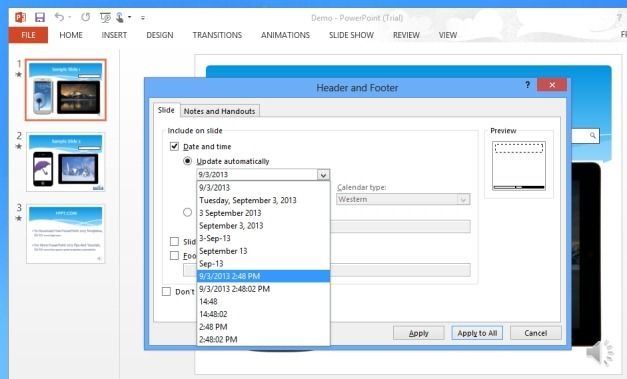Select slide 3 thumbnail
This screenshot has width=627, height=379.
66,234
